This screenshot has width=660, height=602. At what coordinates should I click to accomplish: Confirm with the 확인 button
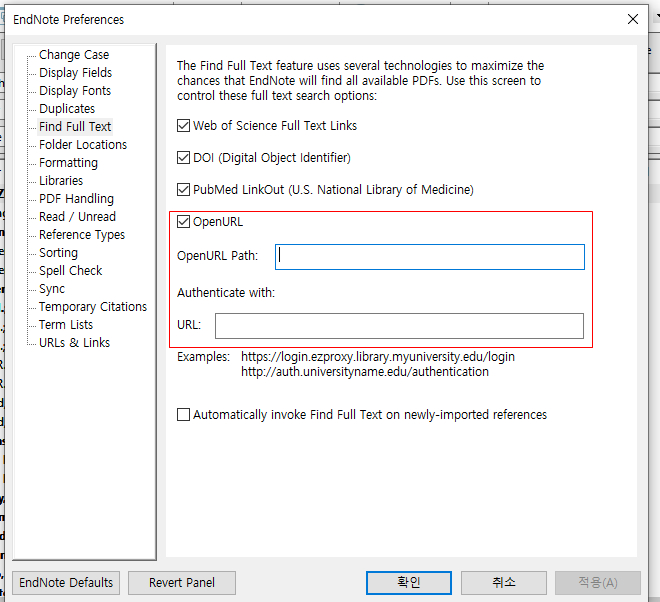click(409, 583)
